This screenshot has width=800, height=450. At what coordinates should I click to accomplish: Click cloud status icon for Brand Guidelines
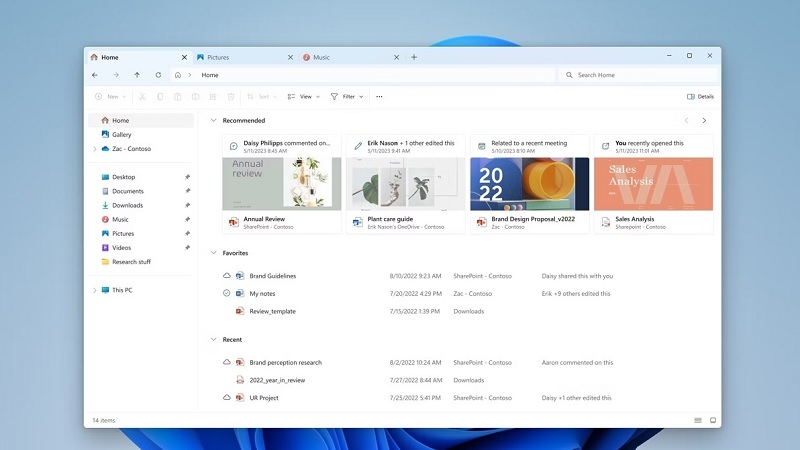coord(227,276)
